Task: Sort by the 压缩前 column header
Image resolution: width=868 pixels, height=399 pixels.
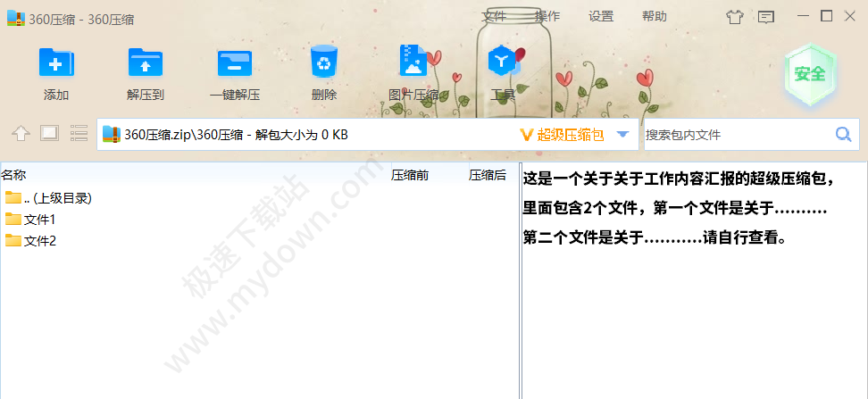Action: pos(410,176)
